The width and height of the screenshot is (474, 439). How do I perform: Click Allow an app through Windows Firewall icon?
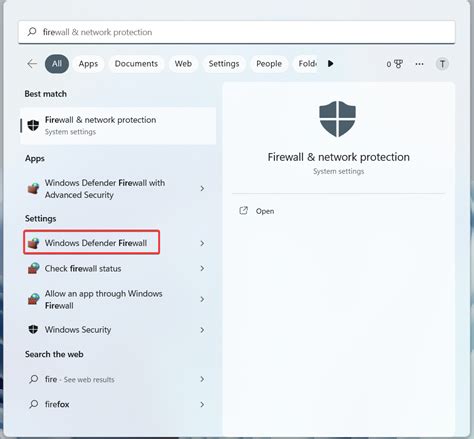coord(33,299)
